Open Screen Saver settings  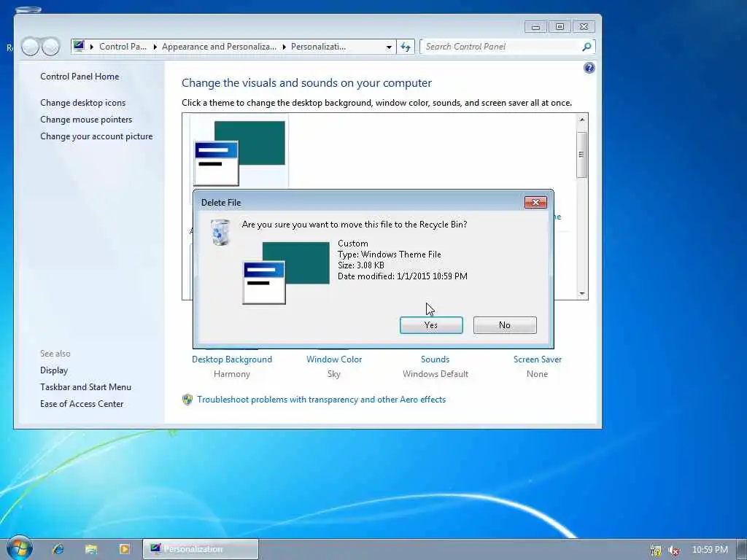[x=538, y=359]
